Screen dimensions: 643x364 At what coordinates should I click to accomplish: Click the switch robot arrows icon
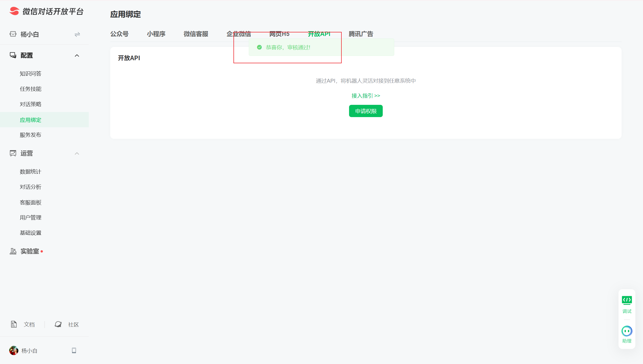(77, 34)
